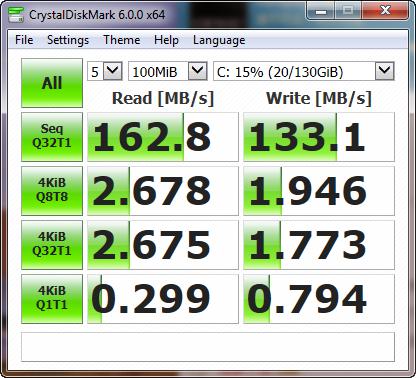Screen dimensions: 416x378
Task: Click the Seq read result 162.8
Action: pos(163,137)
